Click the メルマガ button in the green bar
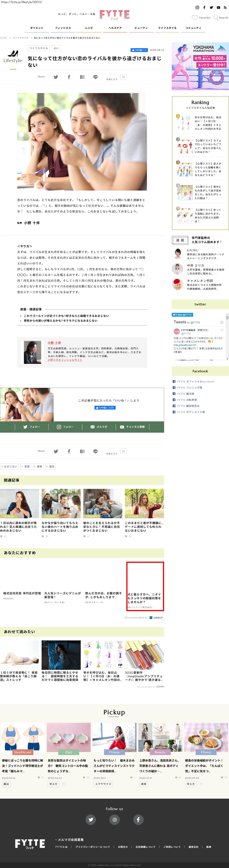Image resolution: width=229 pixels, height=868 pixels. pyautogui.click(x=99, y=427)
